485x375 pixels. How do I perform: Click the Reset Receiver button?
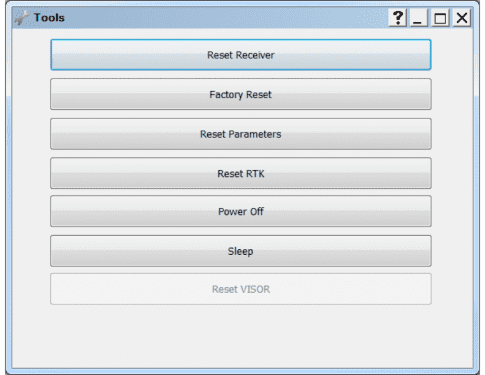(241, 55)
